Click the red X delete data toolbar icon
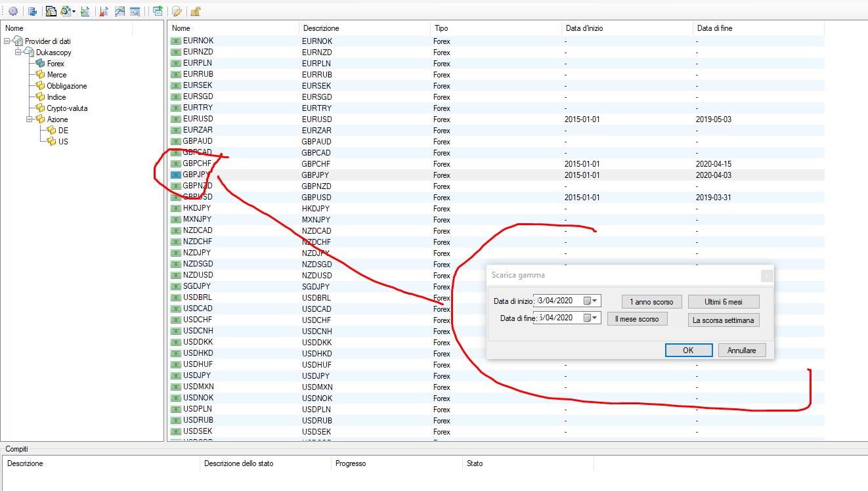The height and width of the screenshot is (491, 868). [x=104, y=11]
